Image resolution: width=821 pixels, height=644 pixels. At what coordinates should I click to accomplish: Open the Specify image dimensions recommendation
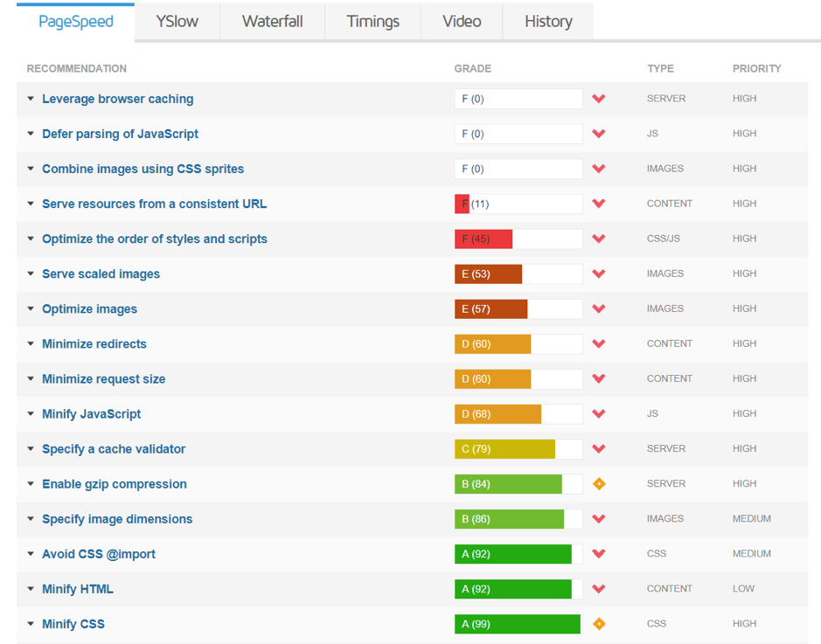tap(116, 519)
